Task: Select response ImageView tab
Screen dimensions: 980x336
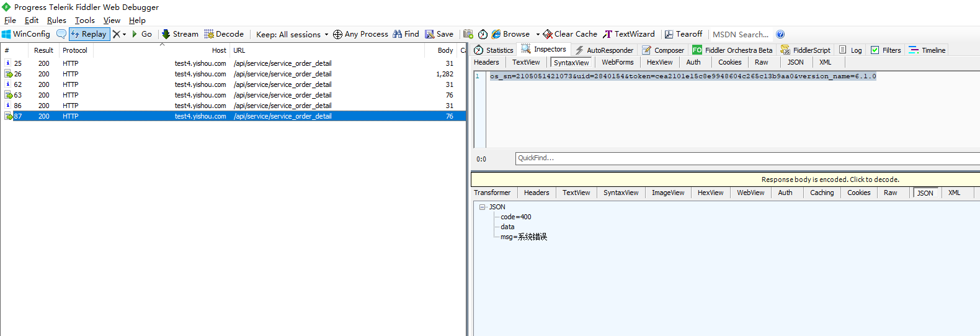Action: click(668, 193)
